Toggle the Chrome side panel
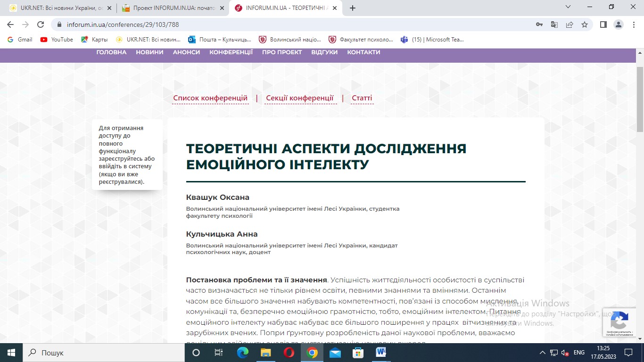 point(603,24)
